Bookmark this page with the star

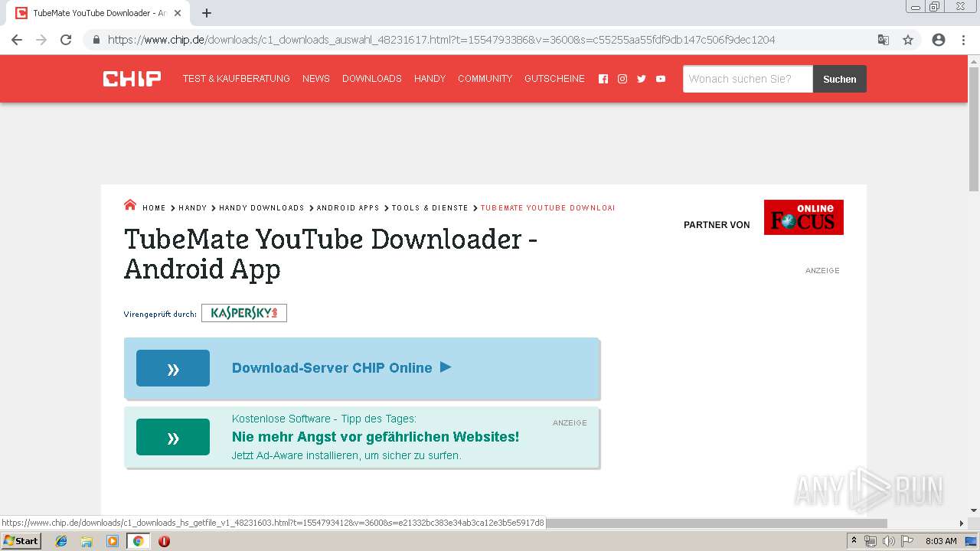coord(908,40)
